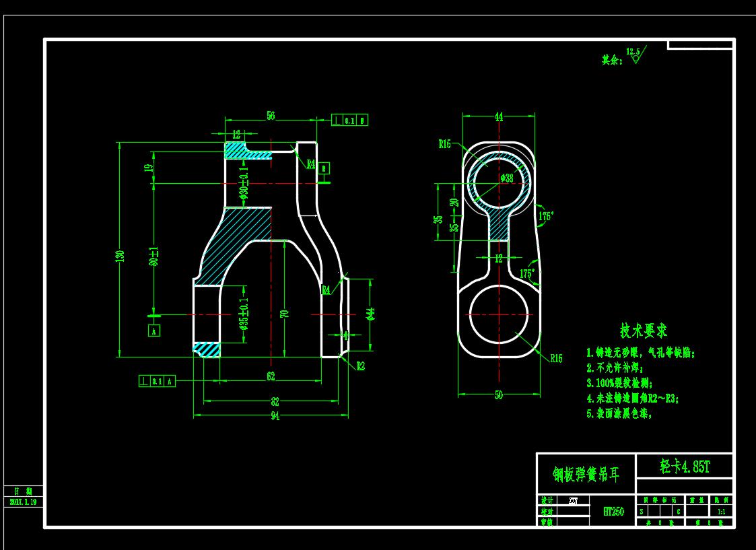Click the 2017.1.19 date field
This screenshot has height=550, width=756.
(x=24, y=502)
